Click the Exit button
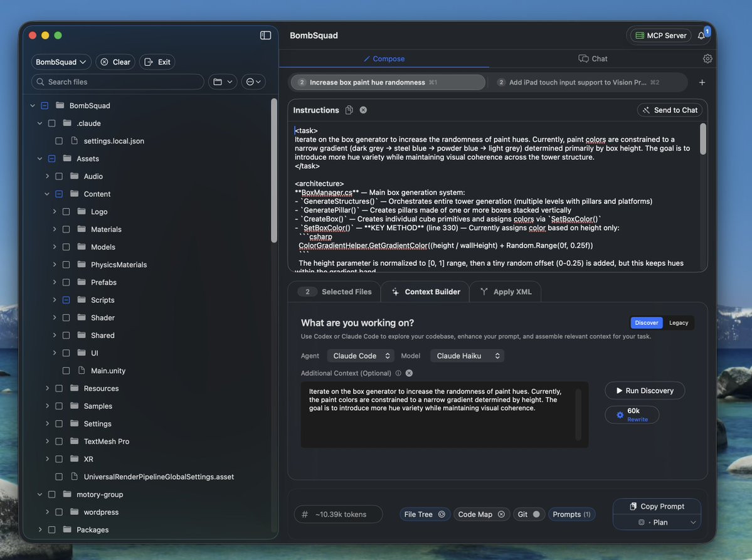This screenshot has height=560, width=752. pos(157,62)
